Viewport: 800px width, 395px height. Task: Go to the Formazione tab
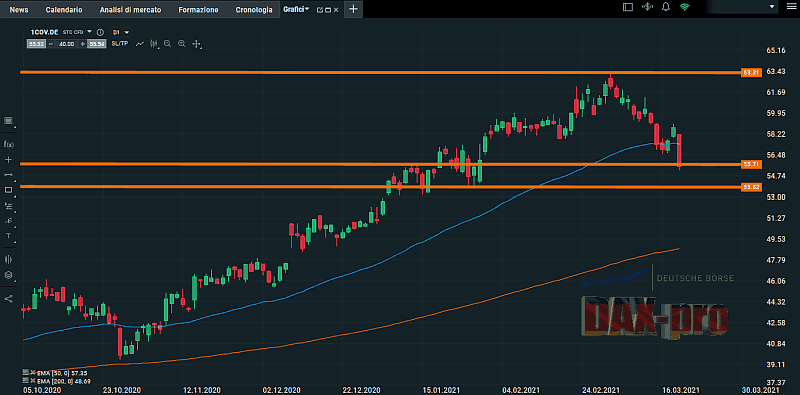198,10
